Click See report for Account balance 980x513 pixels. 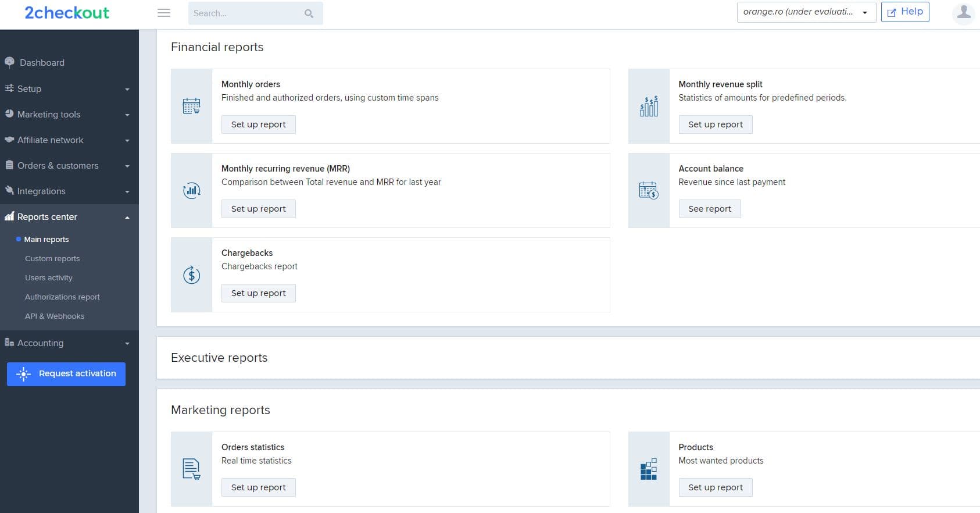coord(709,209)
